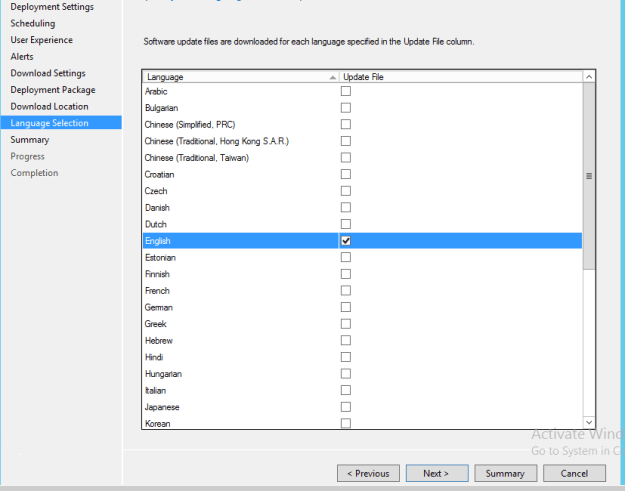Click the scroll up arrow of language list
This screenshot has height=491, width=625.
(x=589, y=77)
